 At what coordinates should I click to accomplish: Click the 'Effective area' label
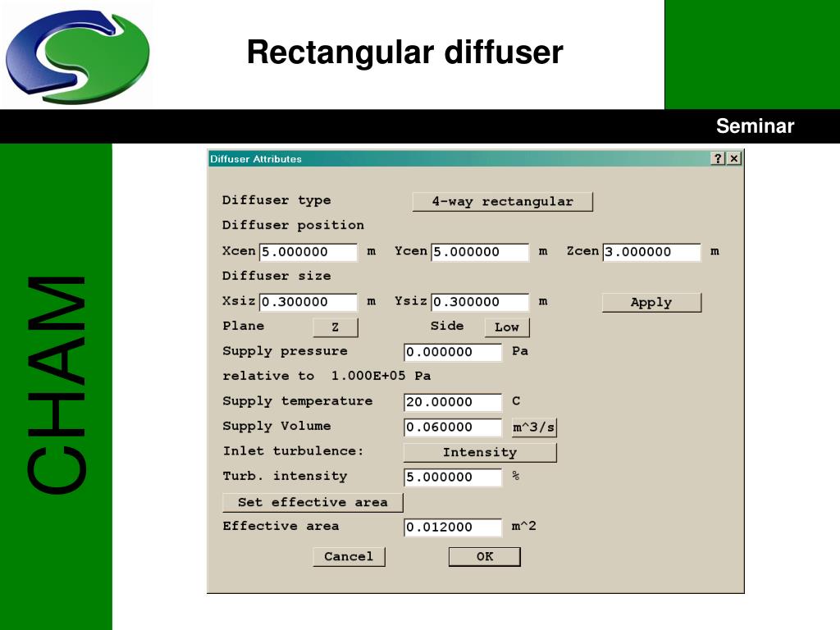(x=281, y=526)
